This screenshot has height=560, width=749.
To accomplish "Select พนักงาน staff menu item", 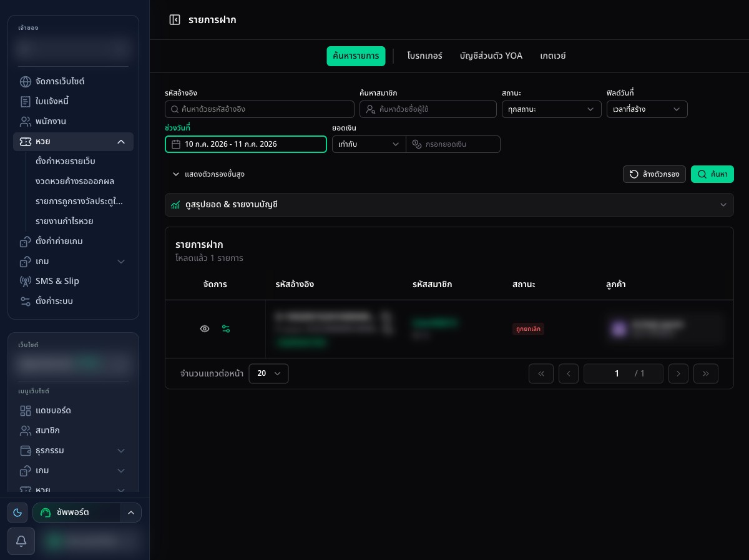I will click(x=73, y=121).
